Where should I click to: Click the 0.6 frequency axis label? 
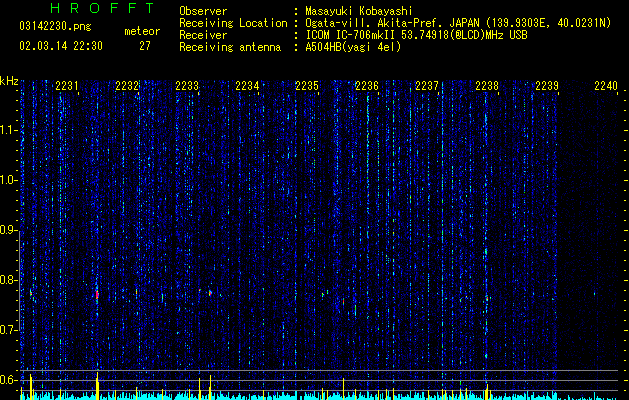9,380
